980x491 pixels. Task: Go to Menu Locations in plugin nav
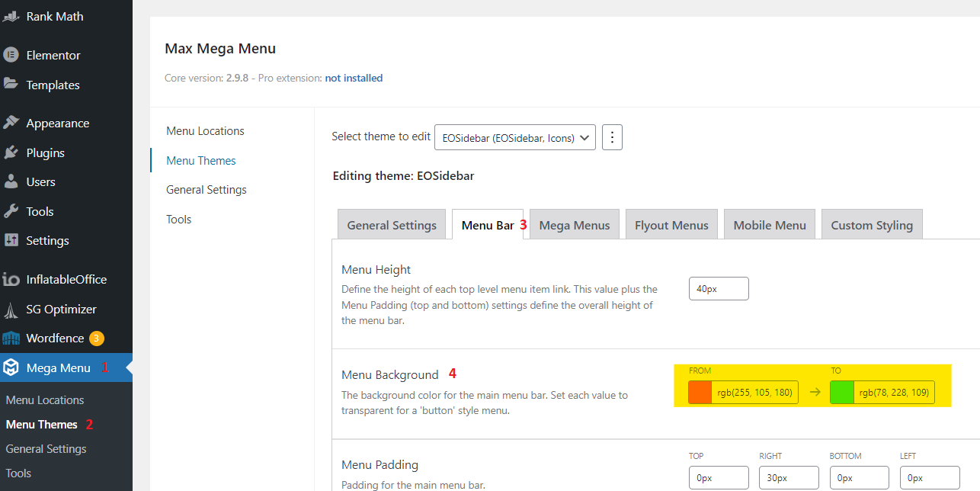205,130
